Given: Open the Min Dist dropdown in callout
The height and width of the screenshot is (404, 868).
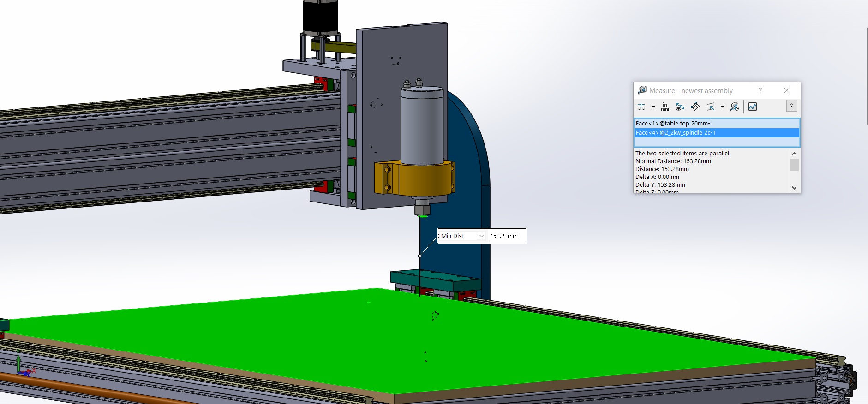Looking at the screenshot, I should click(x=481, y=236).
